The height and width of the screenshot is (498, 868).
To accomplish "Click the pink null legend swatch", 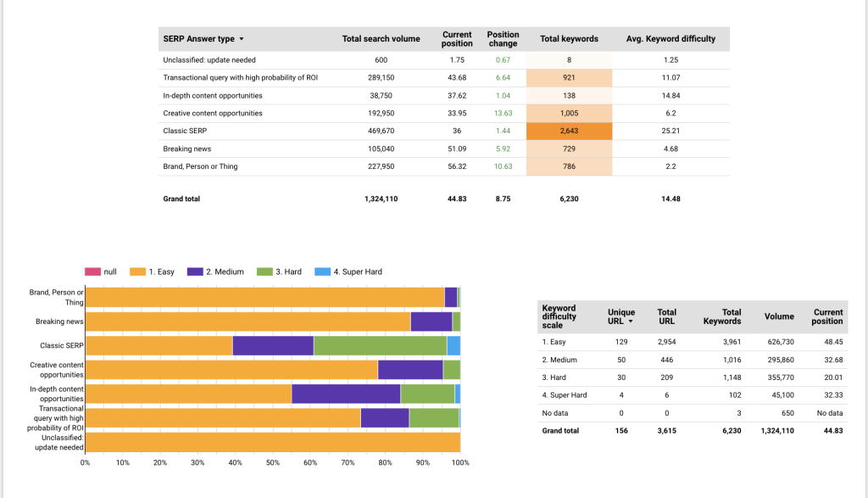I will click(93, 271).
